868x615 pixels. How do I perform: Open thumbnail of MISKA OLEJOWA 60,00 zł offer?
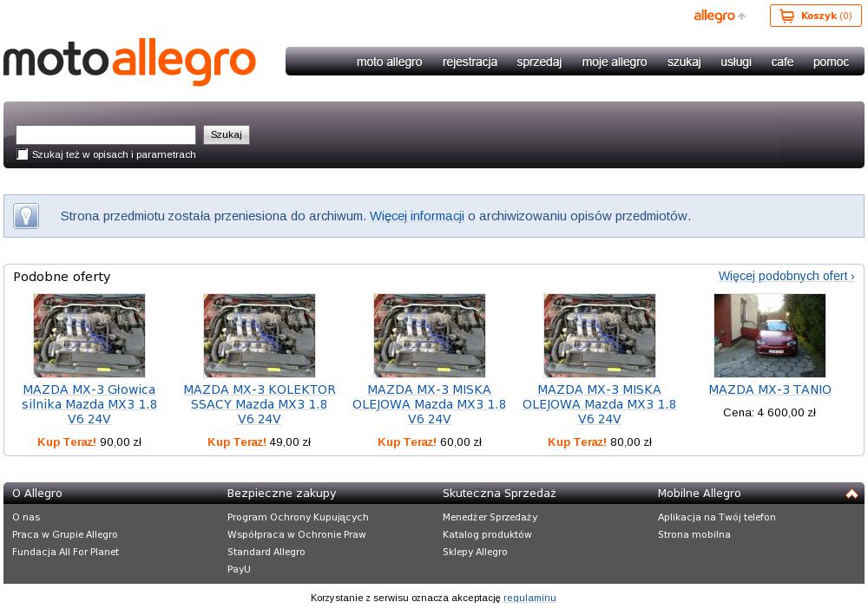tap(430, 336)
